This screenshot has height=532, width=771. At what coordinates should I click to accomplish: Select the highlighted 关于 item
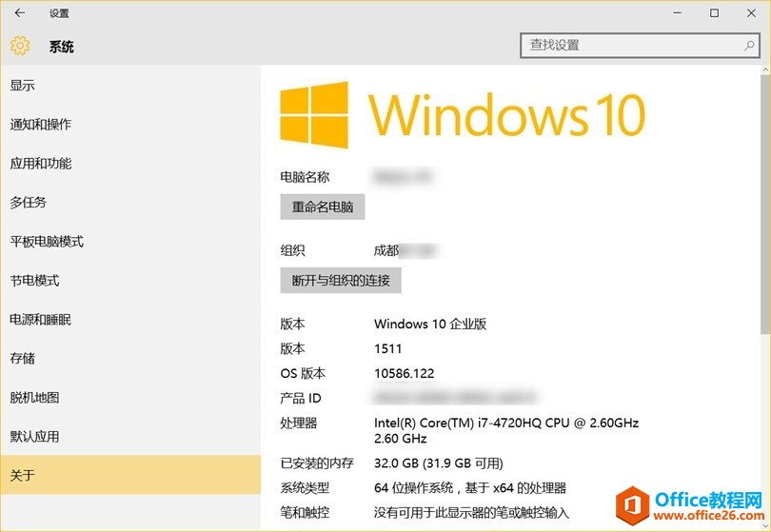(130, 475)
